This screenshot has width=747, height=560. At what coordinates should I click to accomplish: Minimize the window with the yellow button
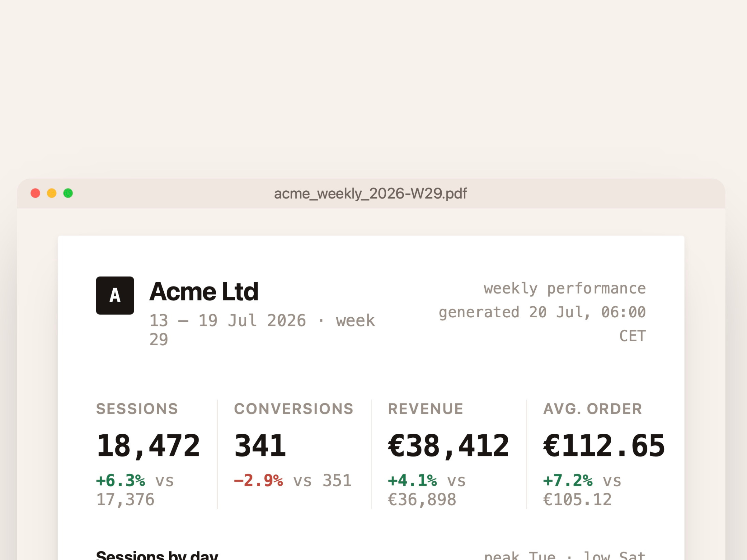point(52,193)
